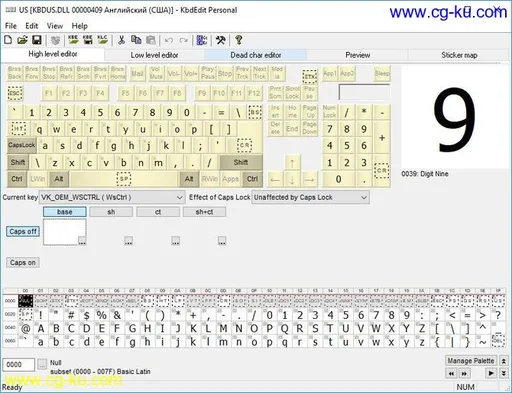
Task: Click the Paste clipboard icon
Action: tap(151, 40)
